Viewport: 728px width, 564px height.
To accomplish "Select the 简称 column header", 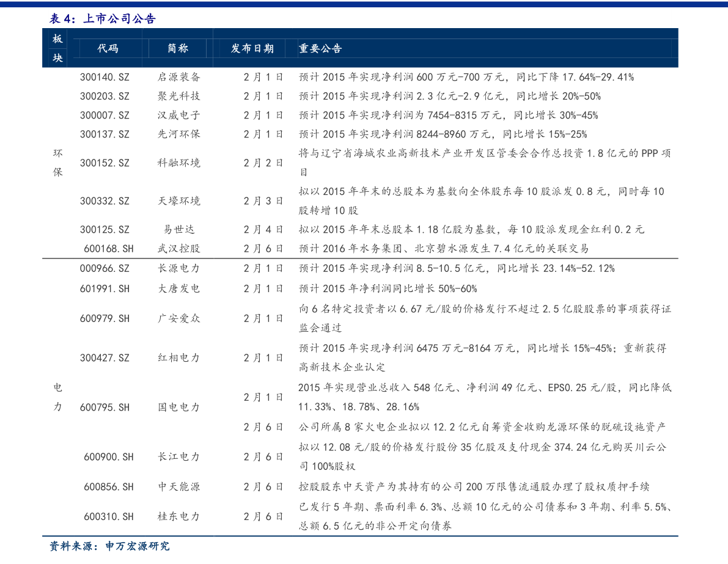I will (x=178, y=49).
